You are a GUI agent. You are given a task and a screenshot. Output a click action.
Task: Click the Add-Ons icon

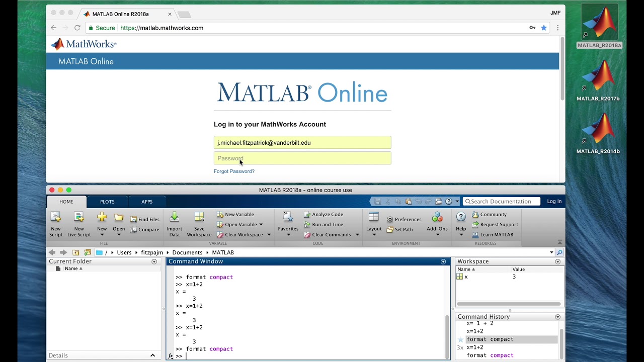[437, 217]
